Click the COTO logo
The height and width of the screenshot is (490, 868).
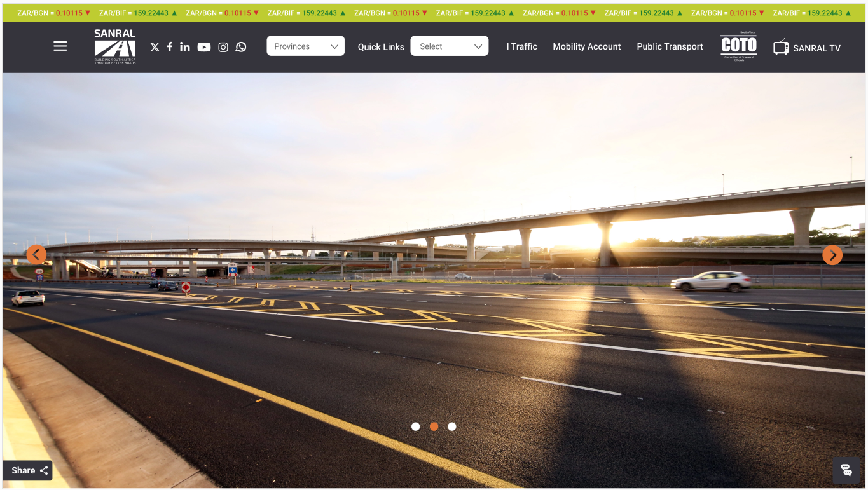(x=739, y=46)
